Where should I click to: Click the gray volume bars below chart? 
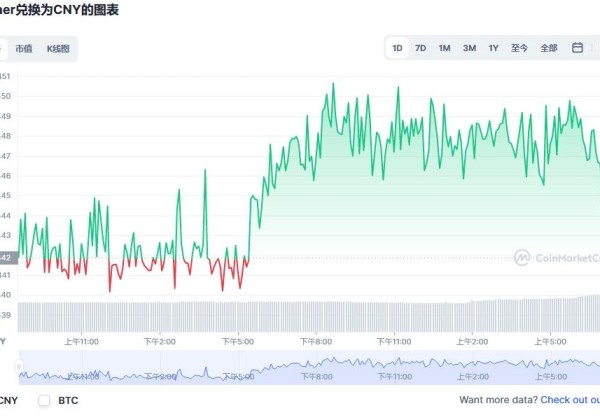click(300, 316)
